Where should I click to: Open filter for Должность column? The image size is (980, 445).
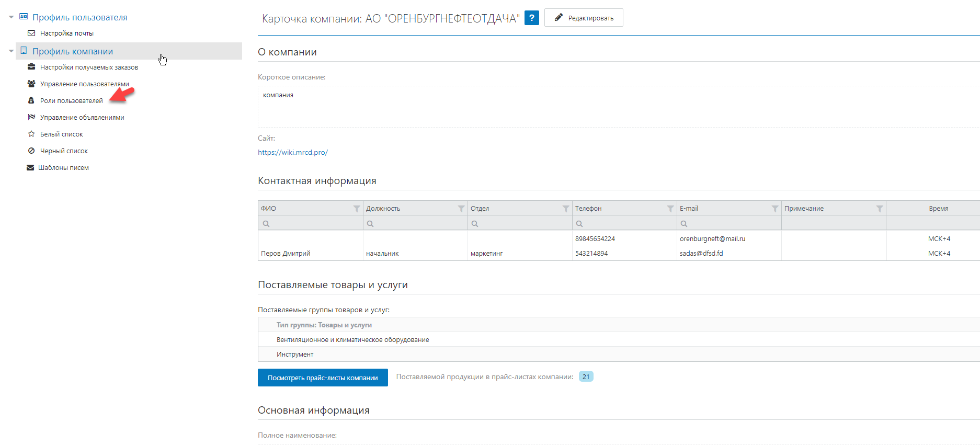[461, 209]
